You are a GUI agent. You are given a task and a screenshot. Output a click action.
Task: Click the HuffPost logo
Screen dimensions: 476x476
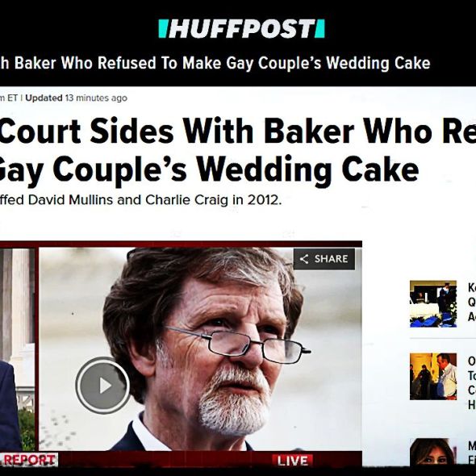[x=242, y=29]
